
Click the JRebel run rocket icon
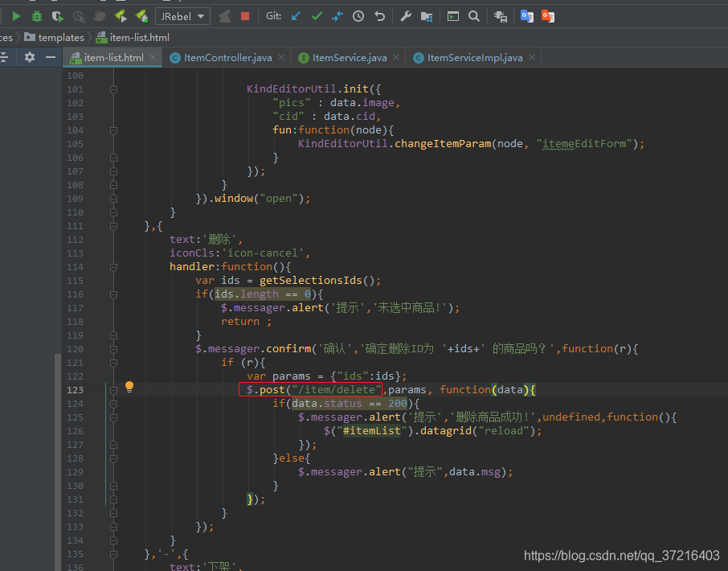121,17
